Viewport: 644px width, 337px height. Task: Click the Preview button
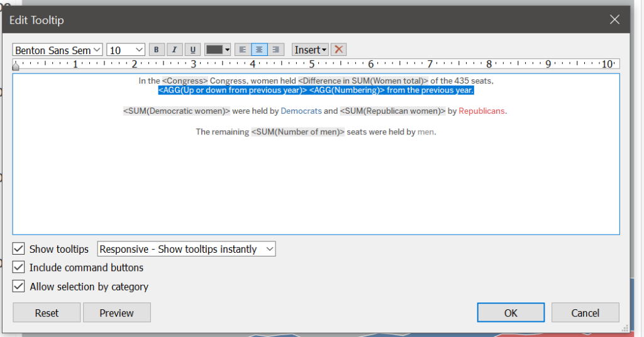coord(116,312)
